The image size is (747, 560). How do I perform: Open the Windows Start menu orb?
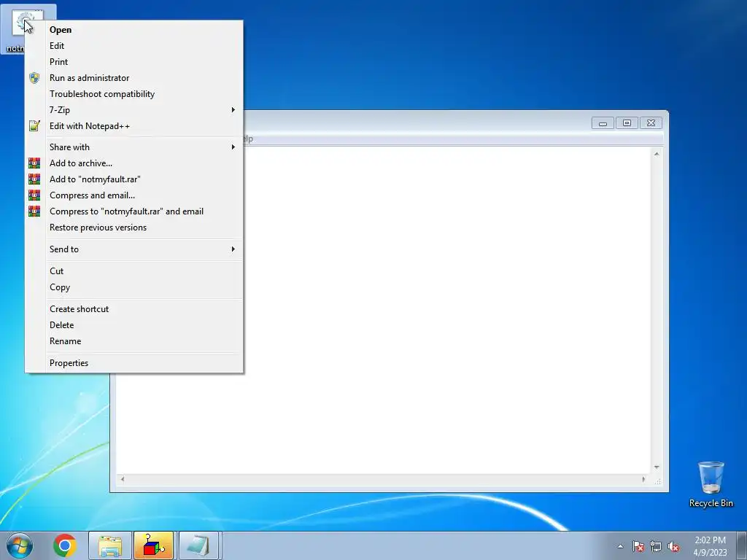pyautogui.click(x=20, y=545)
